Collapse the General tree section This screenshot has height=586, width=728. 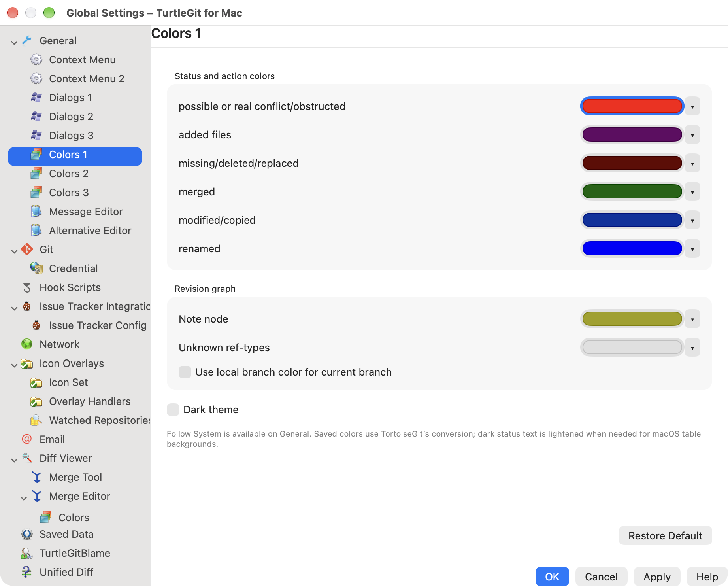pyautogui.click(x=14, y=42)
